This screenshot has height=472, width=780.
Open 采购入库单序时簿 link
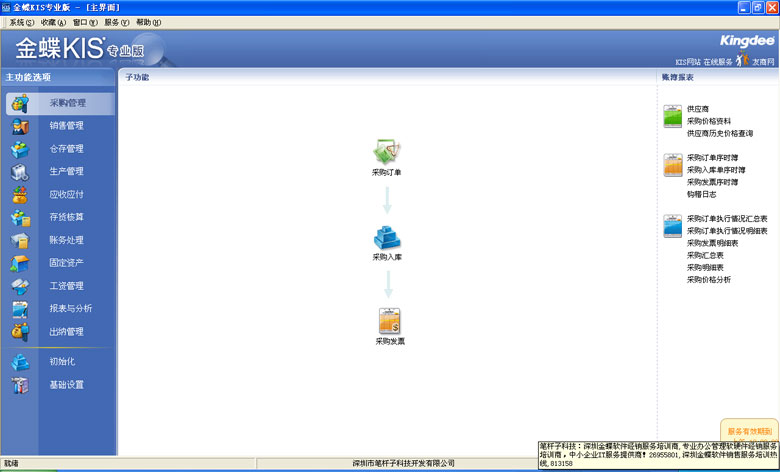pyautogui.click(x=716, y=170)
